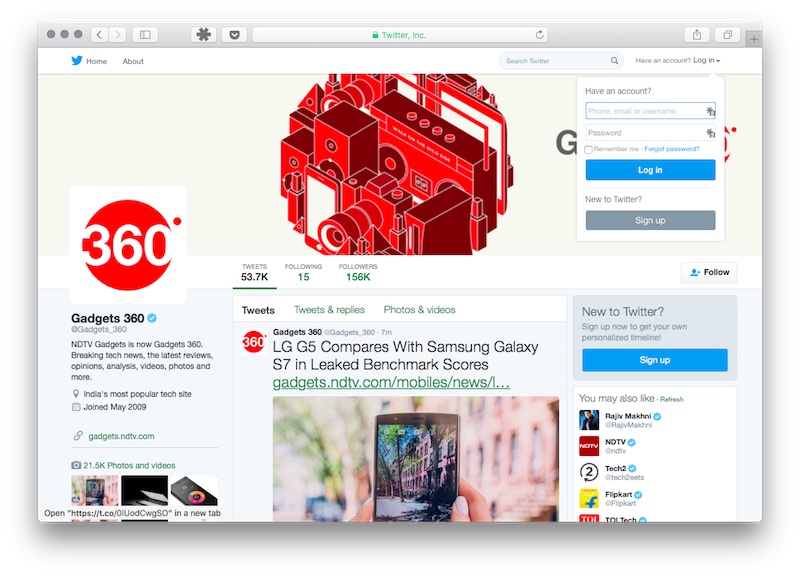The height and width of the screenshot is (576, 800).
Task: Click the Share icon in Safari toolbar
Action: click(696, 35)
